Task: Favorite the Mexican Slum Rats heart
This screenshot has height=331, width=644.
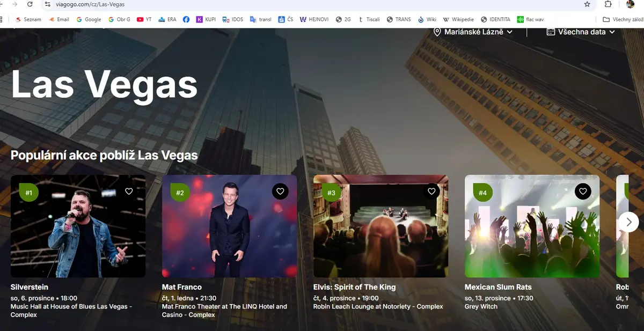Action: click(x=583, y=191)
